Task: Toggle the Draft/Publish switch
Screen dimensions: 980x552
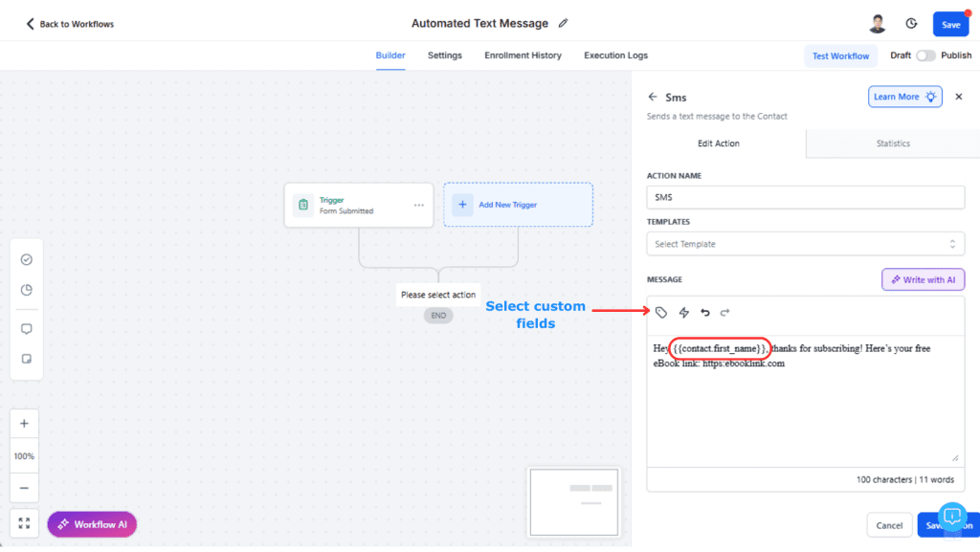Action: pos(924,55)
